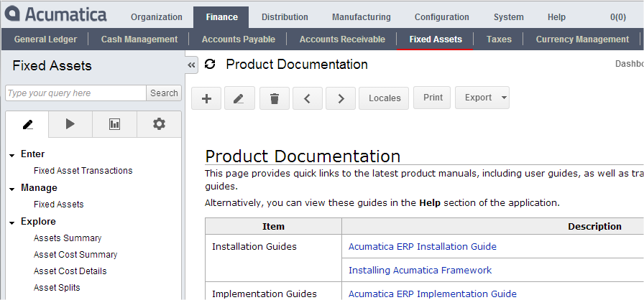
Task: Click the Print button
Action: click(x=433, y=98)
